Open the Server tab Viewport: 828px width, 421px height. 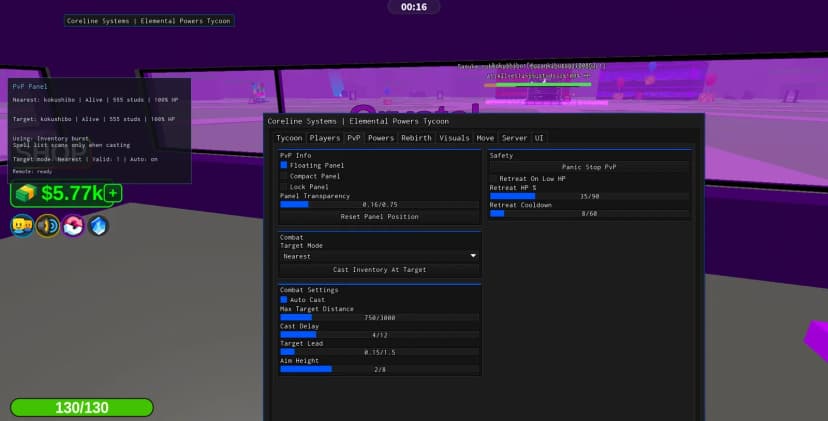[514, 138]
